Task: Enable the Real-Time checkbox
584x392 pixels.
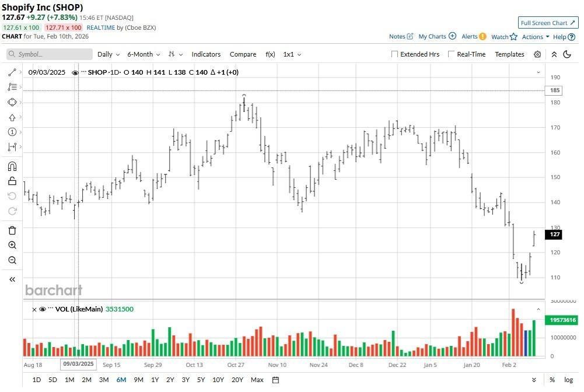Action: click(451, 54)
